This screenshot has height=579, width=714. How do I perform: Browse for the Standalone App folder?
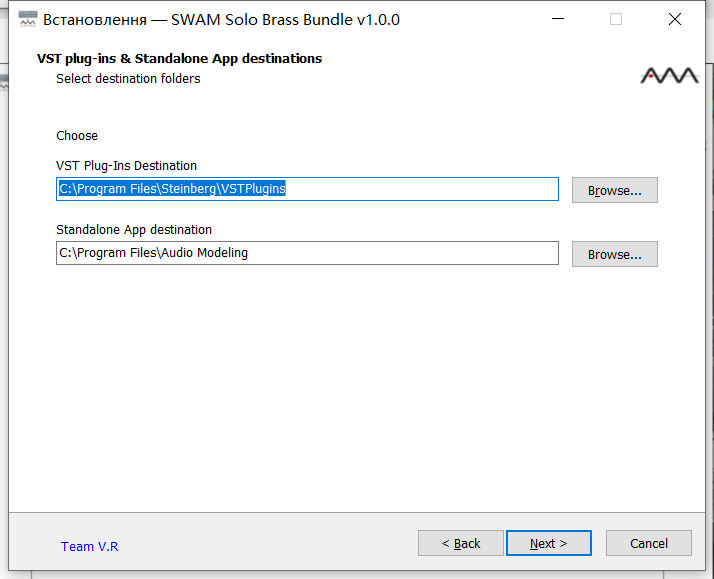pos(615,254)
